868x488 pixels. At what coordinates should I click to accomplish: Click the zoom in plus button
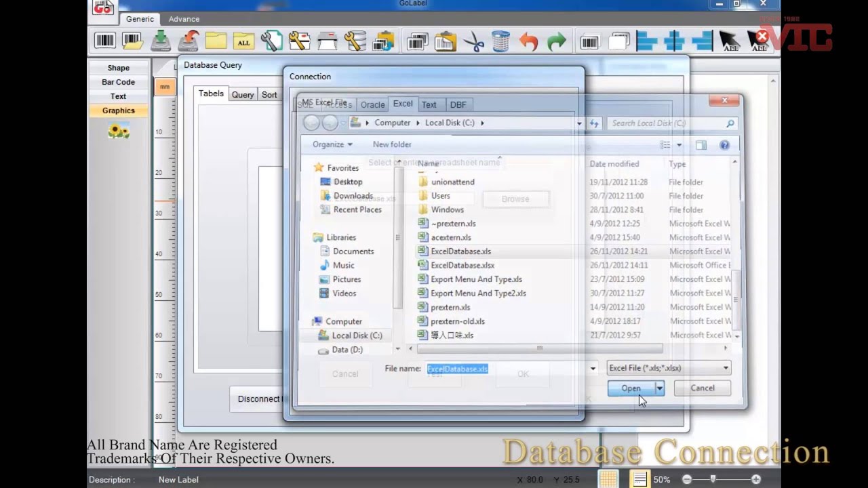point(755,479)
